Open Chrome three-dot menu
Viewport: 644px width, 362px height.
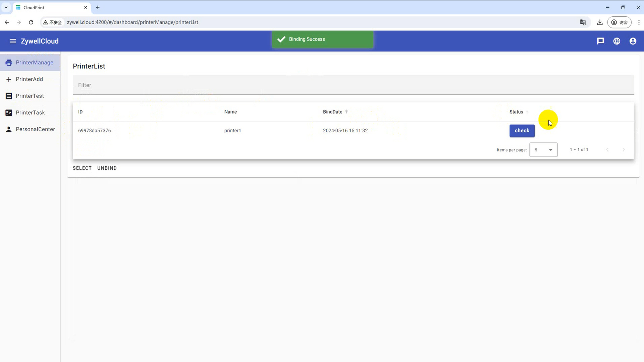[x=639, y=22]
